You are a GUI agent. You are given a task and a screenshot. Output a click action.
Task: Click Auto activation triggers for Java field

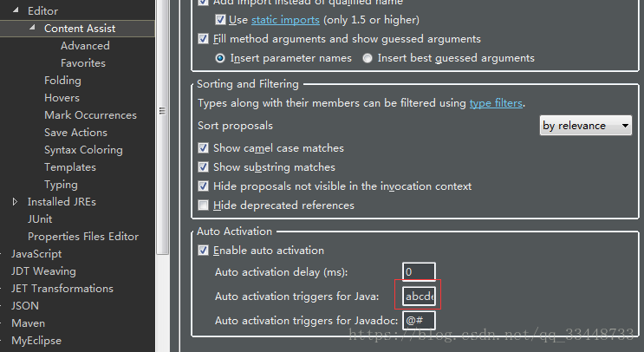click(x=419, y=297)
